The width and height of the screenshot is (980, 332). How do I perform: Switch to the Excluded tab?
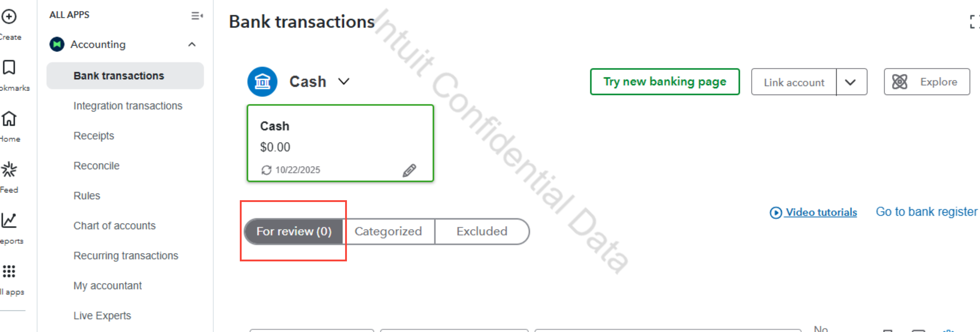point(482,231)
